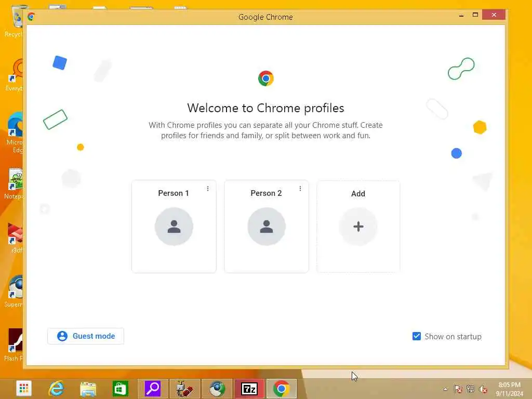Select the Flash desktop shortcut
Viewport: 532px width, 399px height.
point(14,344)
